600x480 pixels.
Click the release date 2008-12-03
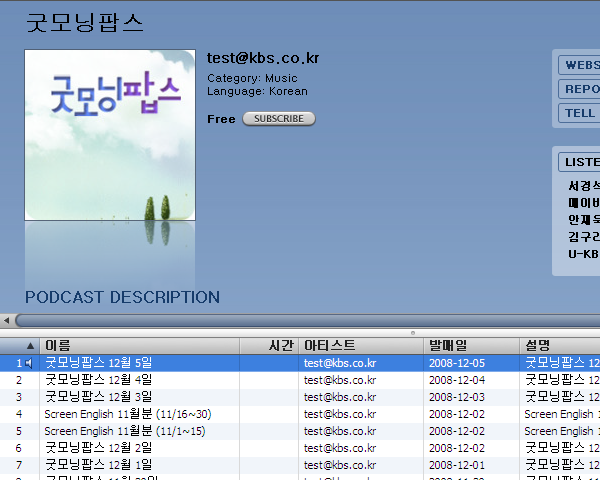point(457,397)
